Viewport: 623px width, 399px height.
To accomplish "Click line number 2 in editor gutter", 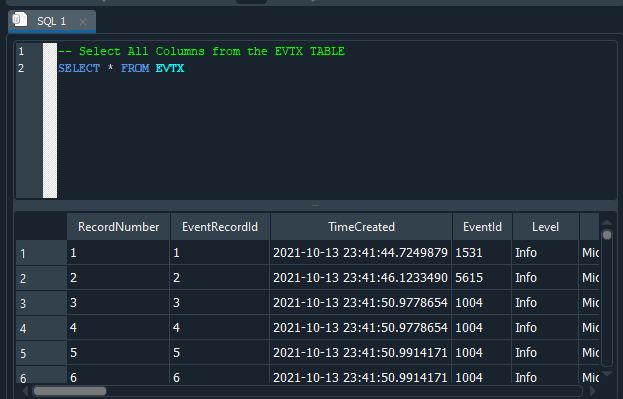I will click(x=21, y=68).
